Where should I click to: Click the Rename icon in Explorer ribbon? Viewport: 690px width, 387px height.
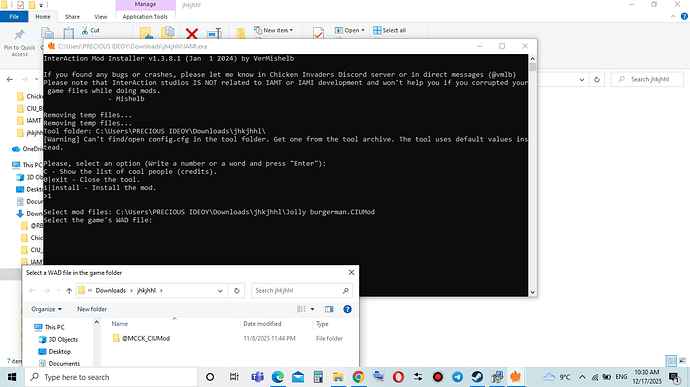coord(214,33)
